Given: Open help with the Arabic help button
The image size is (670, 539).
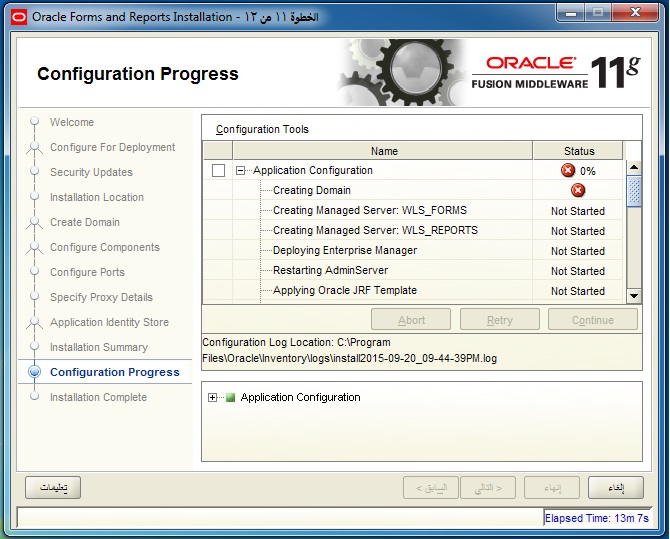Looking at the screenshot, I should [x=53, y=487].
